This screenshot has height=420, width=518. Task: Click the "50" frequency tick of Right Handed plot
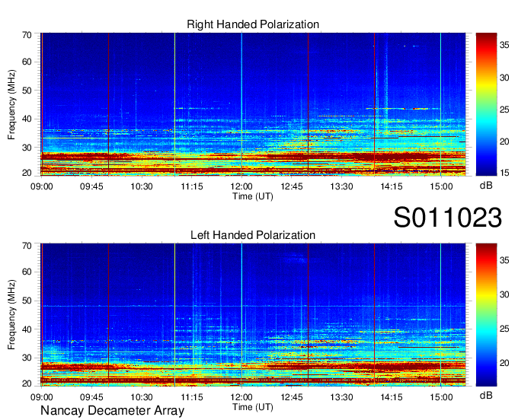click(27, 91)
